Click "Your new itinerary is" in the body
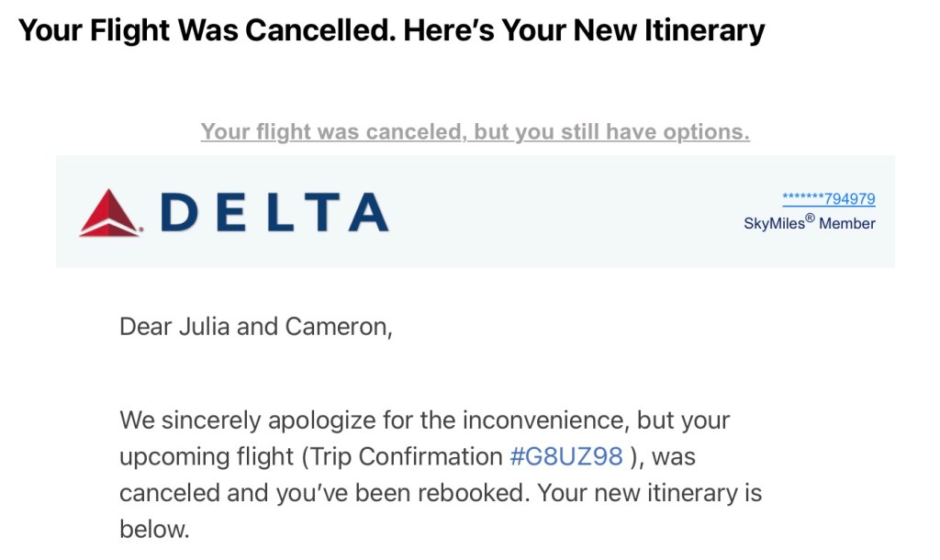Image resolution: width=940 pixels, height=560 pixels. click(x=650, y=492)
